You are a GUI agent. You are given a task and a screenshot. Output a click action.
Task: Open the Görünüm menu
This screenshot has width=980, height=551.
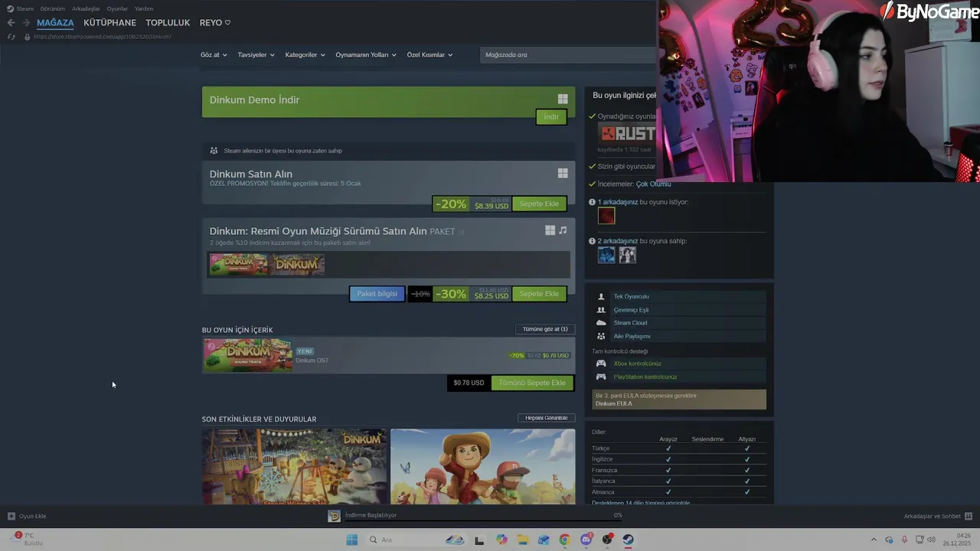pos(53,8)
